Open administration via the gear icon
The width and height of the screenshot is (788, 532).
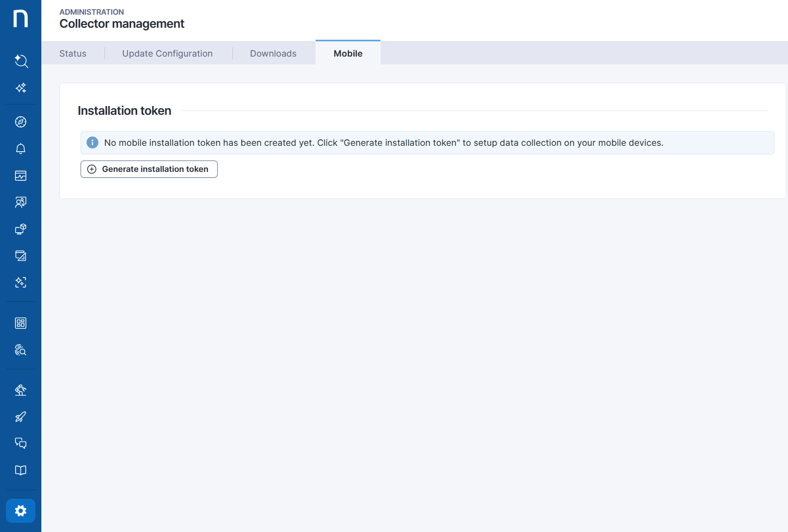[21, 511]
